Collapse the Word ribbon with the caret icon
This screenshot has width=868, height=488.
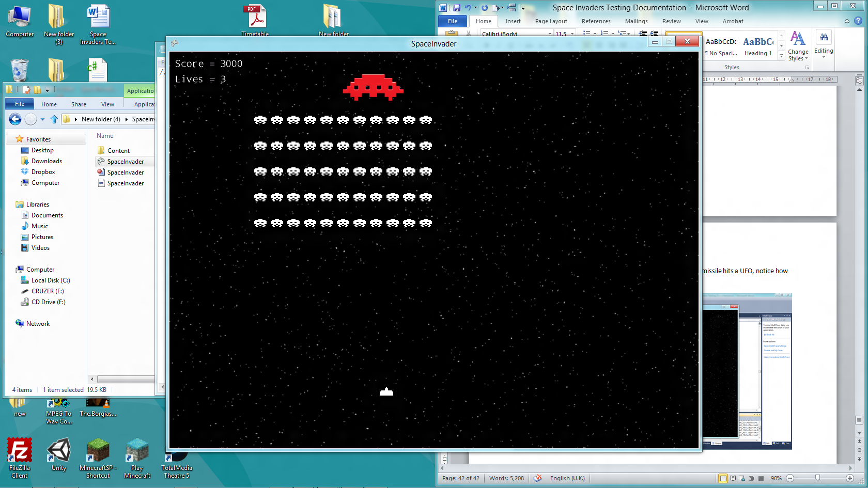(x=847, y=21)
